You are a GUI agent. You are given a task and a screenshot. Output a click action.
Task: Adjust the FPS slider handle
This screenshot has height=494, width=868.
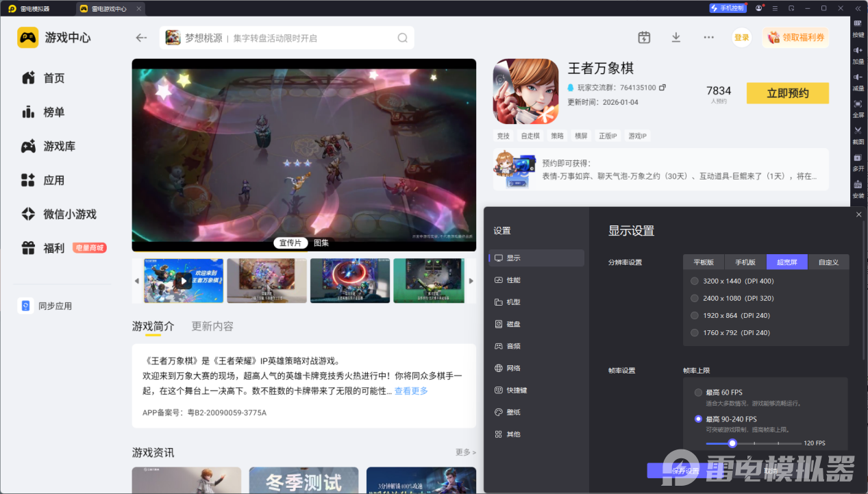point(732,443)
